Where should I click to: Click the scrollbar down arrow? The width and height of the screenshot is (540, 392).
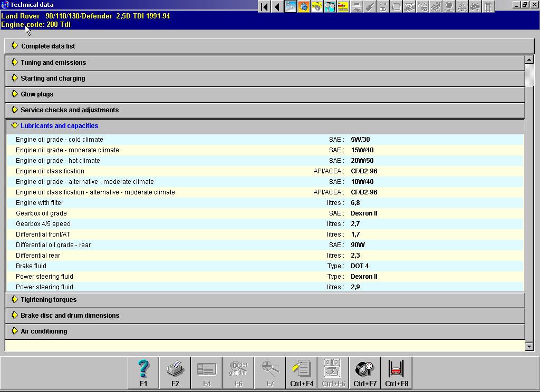click(x=529, y=347)
